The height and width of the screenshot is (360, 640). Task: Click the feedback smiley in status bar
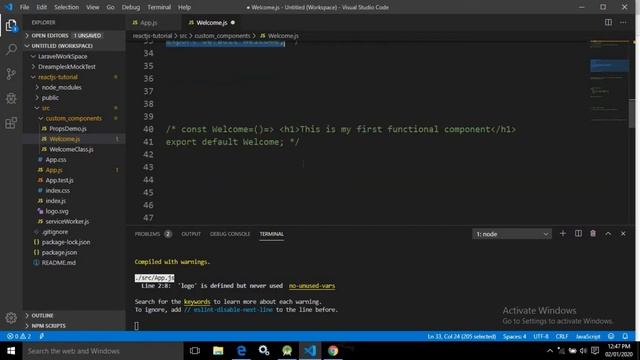pos(611,336)
